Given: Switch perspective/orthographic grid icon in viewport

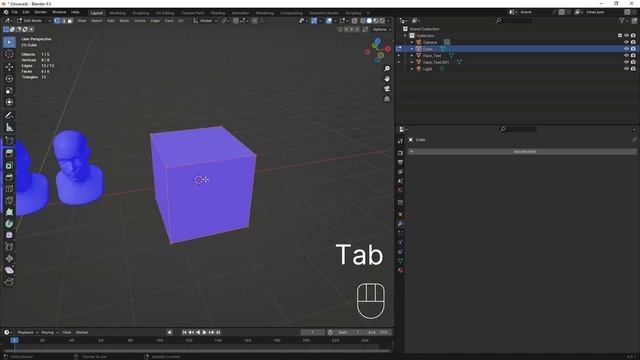Looking at the screenshot, I should [x=387, y=99].
